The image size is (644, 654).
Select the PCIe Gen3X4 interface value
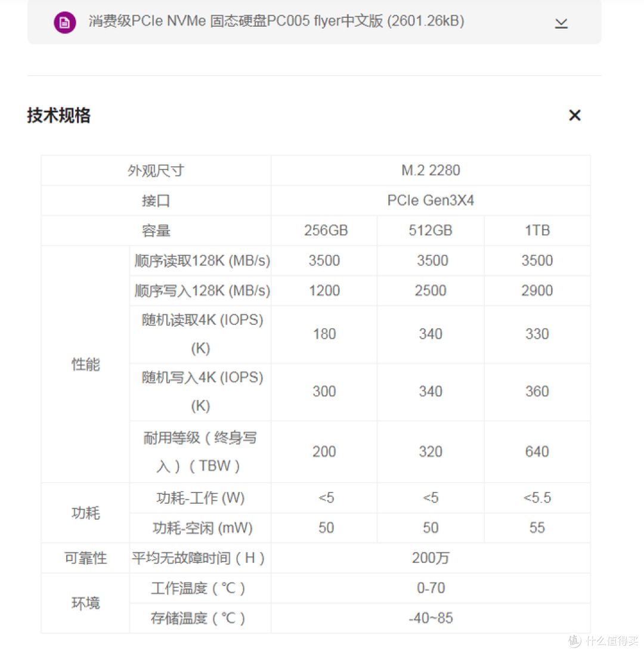pyautogui.click(x=431, y=200)
